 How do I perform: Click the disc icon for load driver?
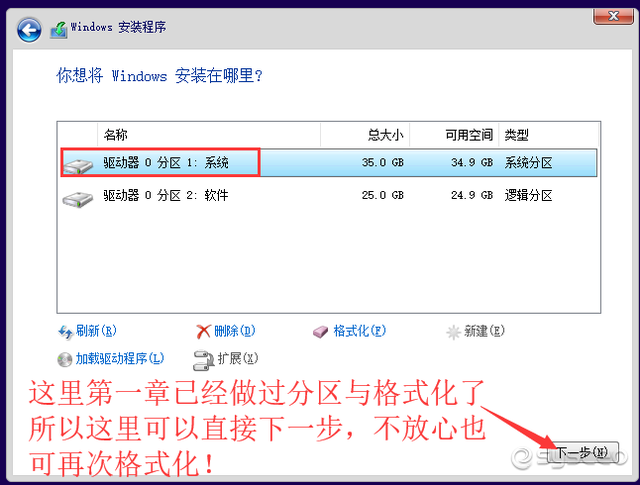coord(64,360)
